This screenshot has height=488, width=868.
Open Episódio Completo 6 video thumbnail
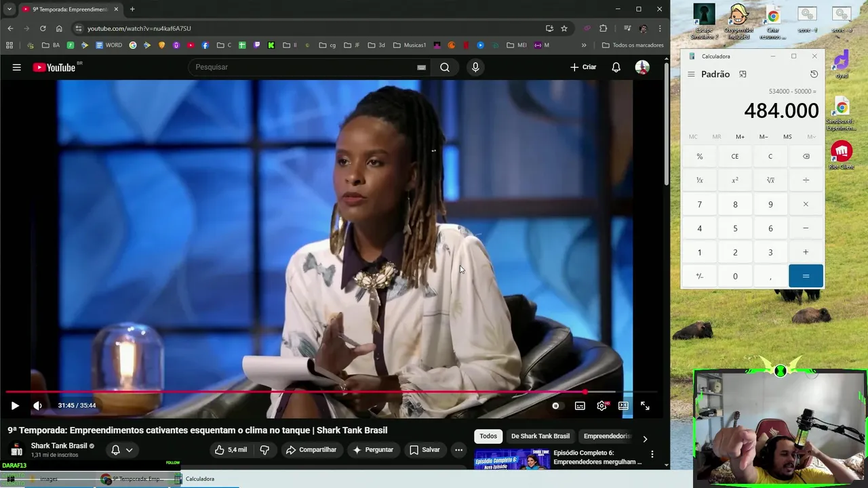512,459
